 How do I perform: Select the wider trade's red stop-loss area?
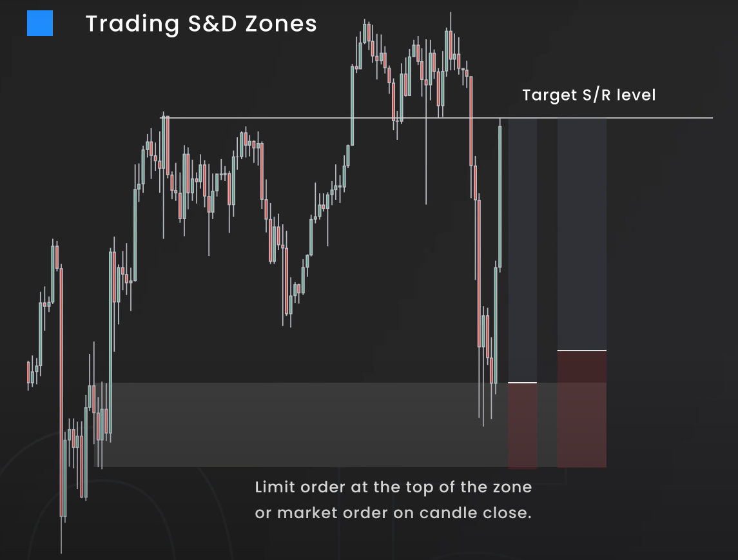(581, 409)
